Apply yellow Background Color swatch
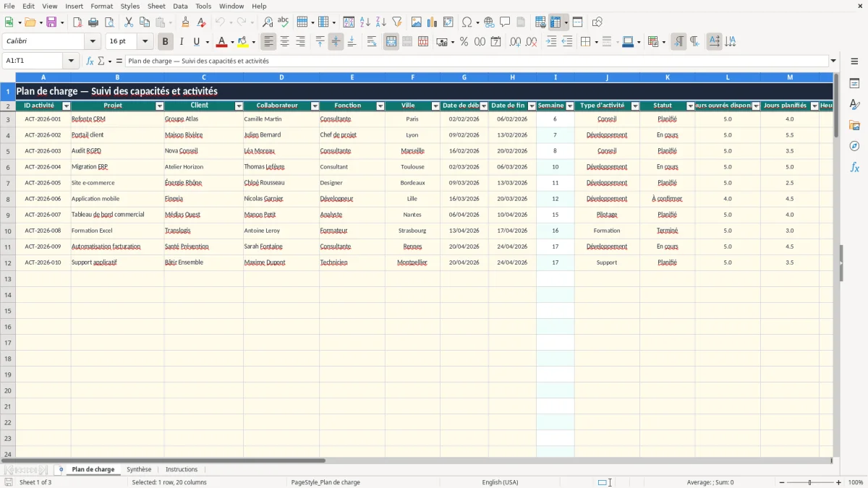The image size is (868, 488). 243,42
